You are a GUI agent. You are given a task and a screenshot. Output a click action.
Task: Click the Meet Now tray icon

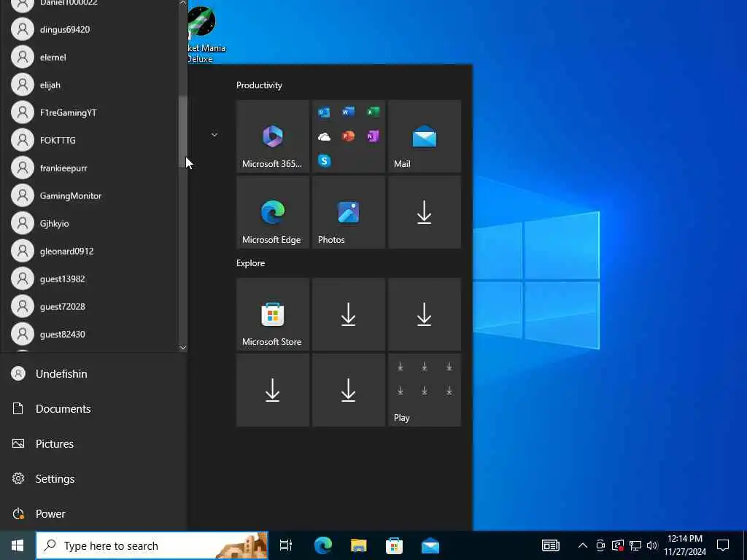pyautogui.click(x=600, y=545)
